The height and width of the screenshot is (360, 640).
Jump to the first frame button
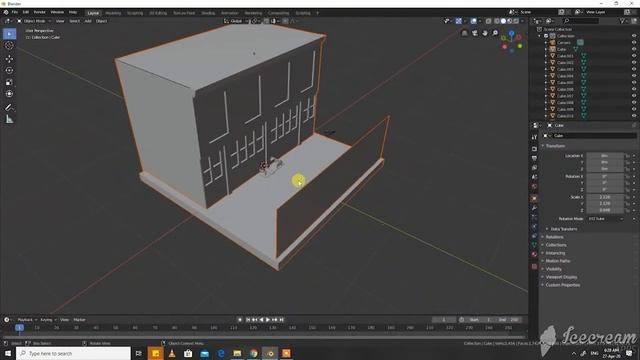pos(248,320)
